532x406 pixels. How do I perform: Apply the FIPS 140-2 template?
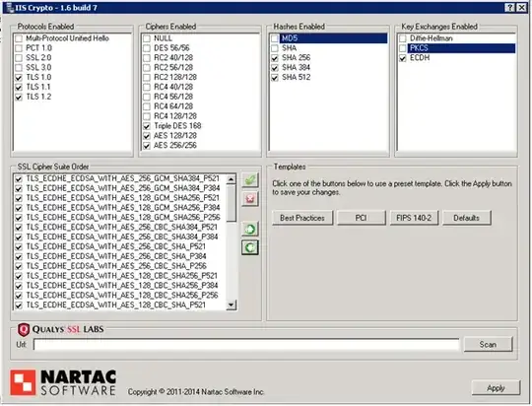414,218
